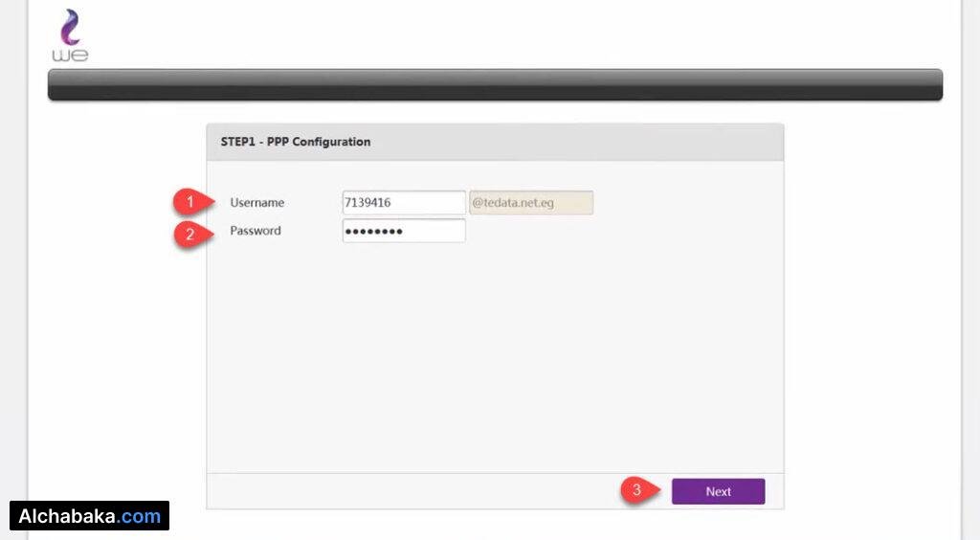Image resolution: width=980 pixels, height=540 pixels.
Task: Click empty area below the Password field
Action: pyautogui.click(x=495, y=354)
